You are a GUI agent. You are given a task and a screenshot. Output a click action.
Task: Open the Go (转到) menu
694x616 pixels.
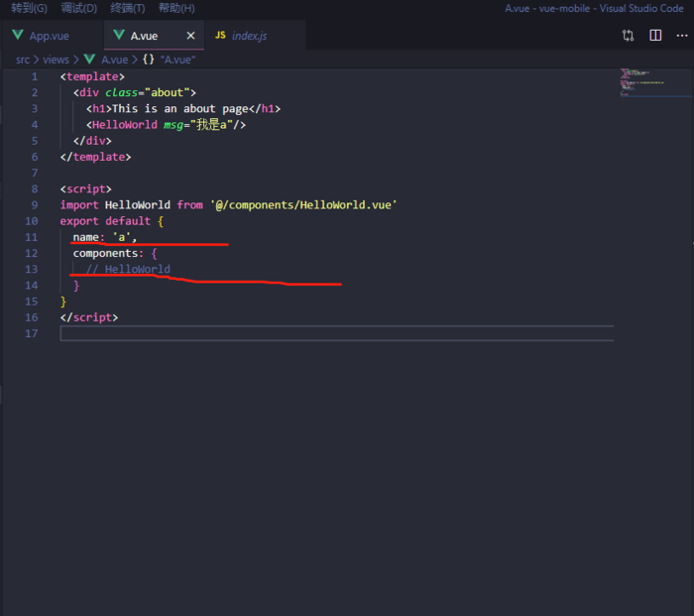point(29,8)
